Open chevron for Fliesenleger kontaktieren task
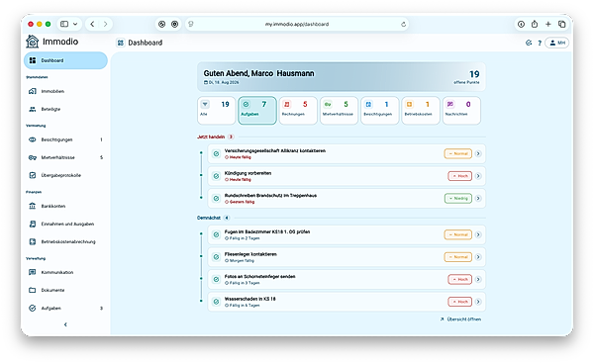 click(x=478, y=257)
